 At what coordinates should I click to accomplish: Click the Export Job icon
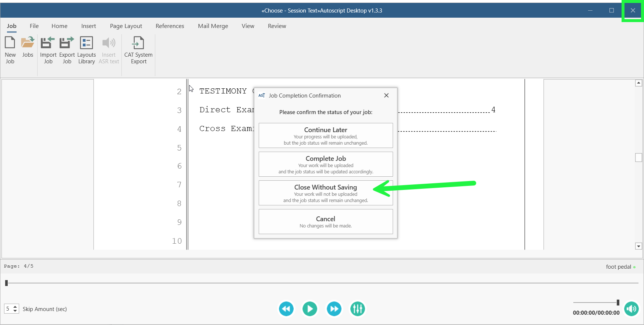point(67,43)
